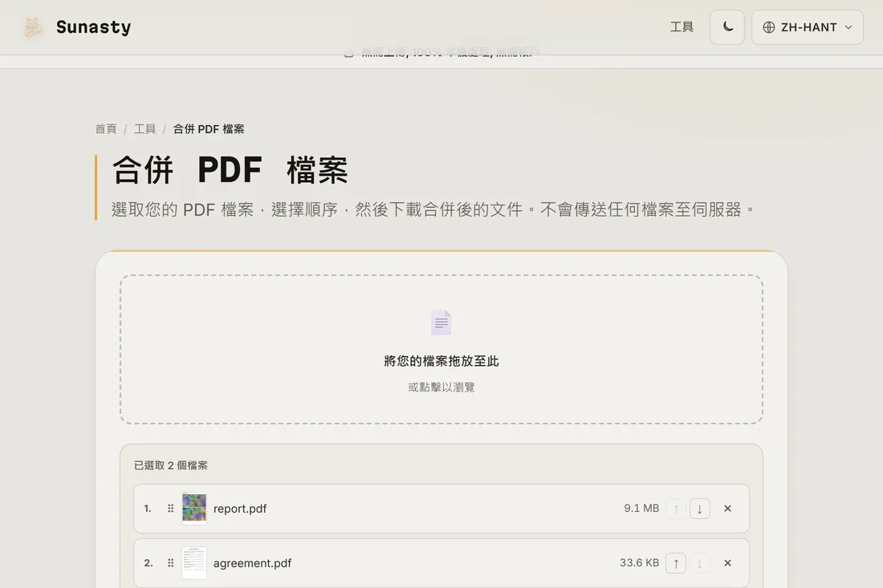Click the file drop zone document icon
883x588 pixels.
[441, 322]
